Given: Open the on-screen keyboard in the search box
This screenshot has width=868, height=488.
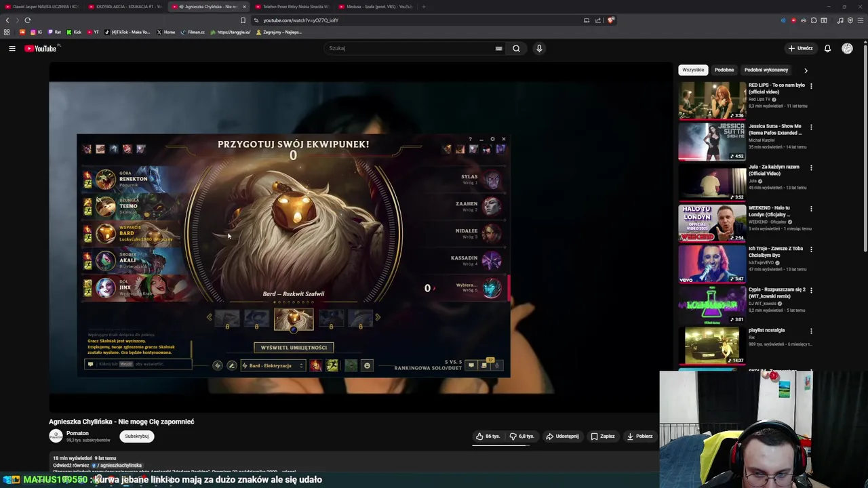Looking at the screenshot, I should (x=498, y=48).
